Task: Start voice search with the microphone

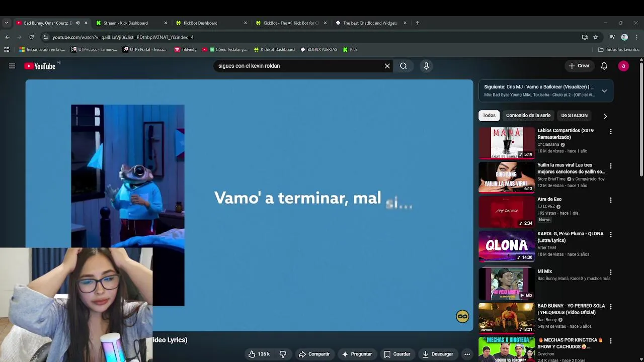Action: point(426,66)
